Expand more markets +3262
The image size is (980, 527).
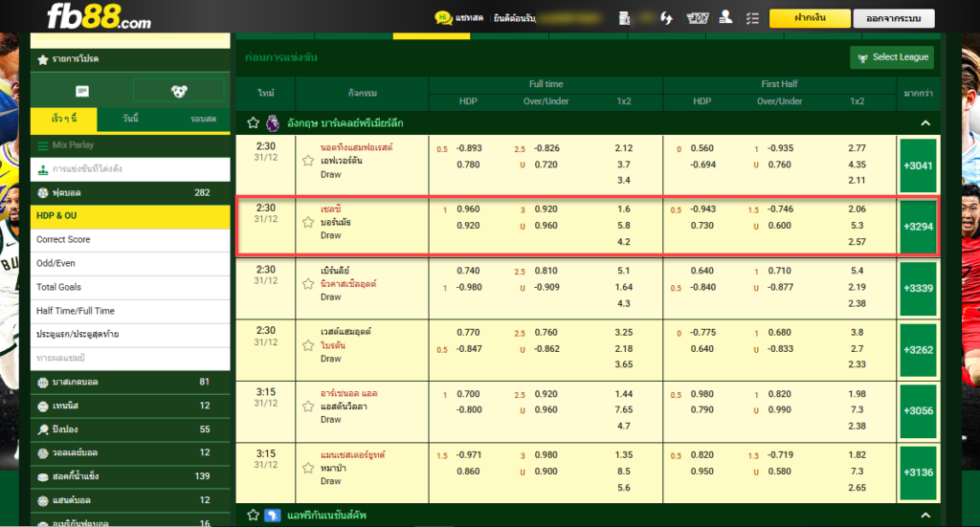coord(918,350)
